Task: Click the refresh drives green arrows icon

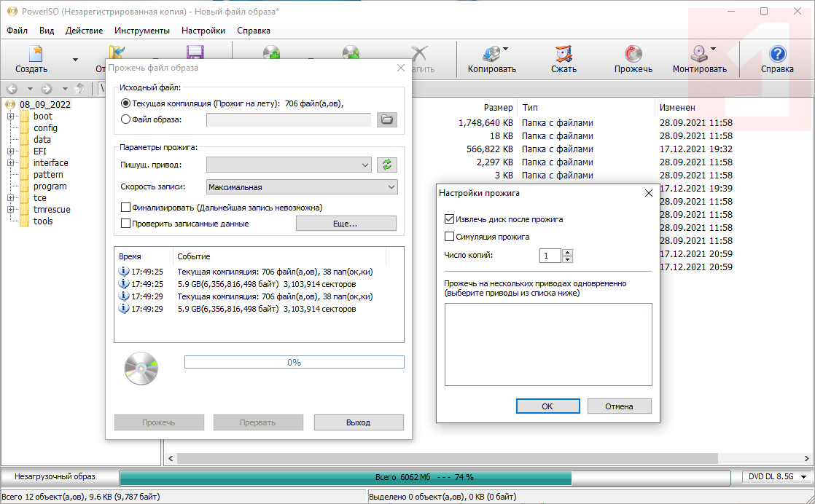Action: [386, 165]
